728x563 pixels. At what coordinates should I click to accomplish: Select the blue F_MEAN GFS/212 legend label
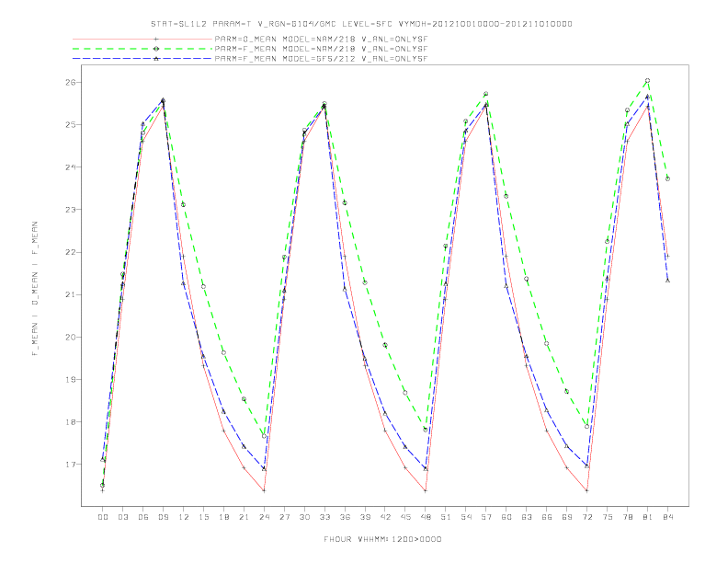(321, 59)
